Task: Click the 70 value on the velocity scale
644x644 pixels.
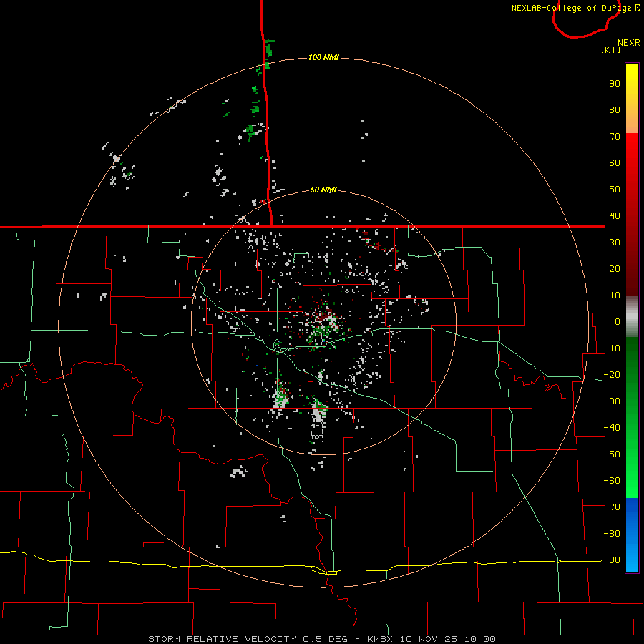Action: pyautogui.click(x=615, y=137)
